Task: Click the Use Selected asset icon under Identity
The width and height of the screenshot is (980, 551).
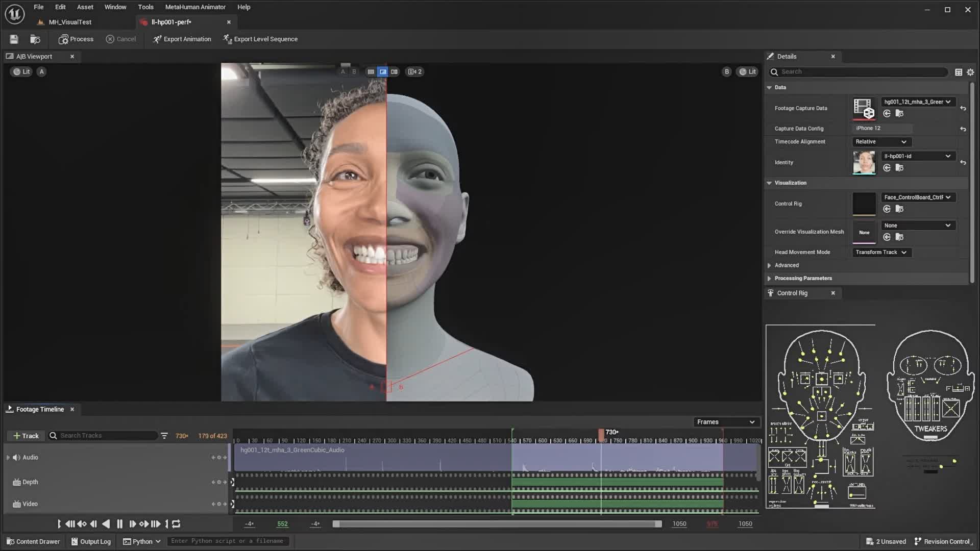Action: 886,167
